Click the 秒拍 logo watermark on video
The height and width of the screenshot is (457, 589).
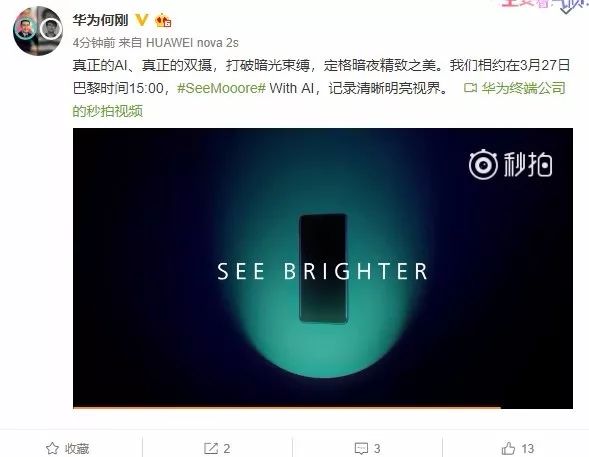510,164
